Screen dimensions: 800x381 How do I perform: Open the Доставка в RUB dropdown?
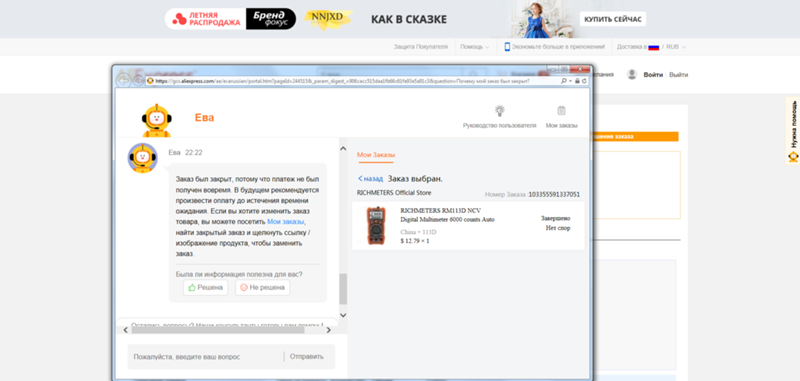[652, 47]
